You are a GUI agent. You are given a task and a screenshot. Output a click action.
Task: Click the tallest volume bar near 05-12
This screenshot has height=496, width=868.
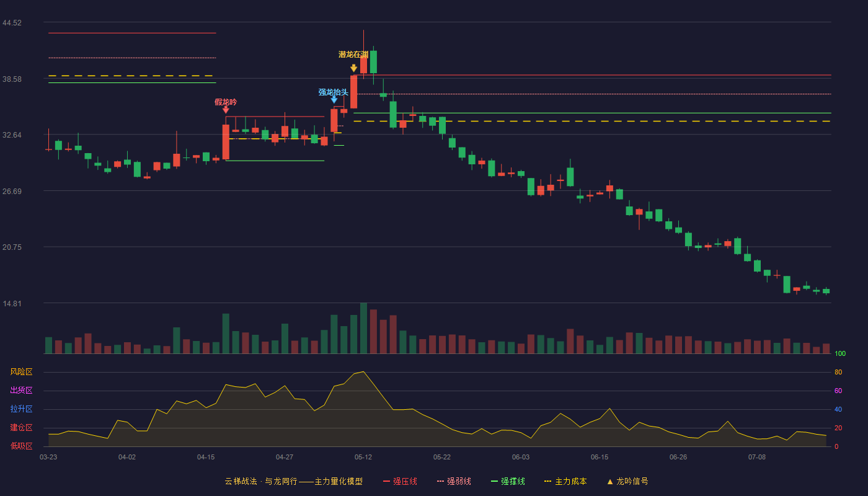[x=363, y=328]
